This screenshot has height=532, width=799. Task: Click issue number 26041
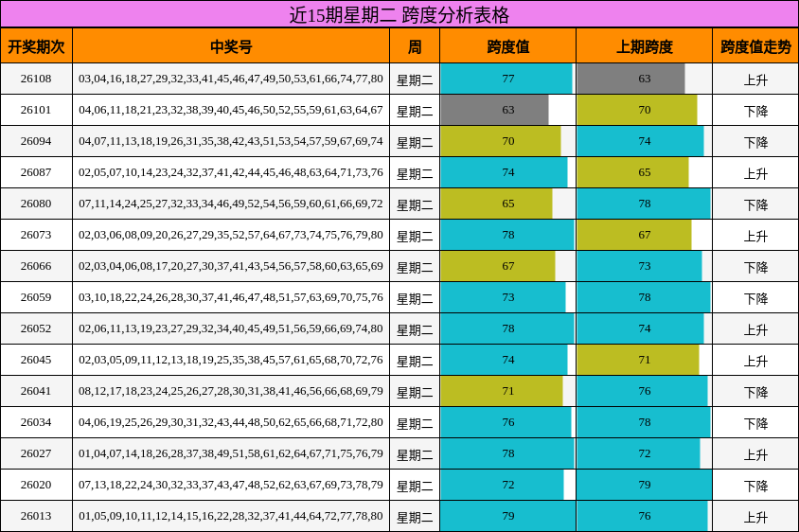(x=36, y=391)
